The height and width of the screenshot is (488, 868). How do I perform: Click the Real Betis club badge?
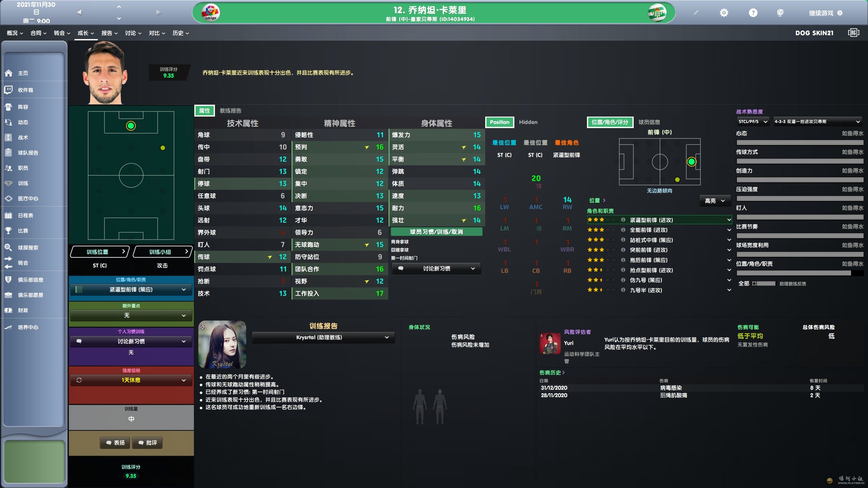657,13
